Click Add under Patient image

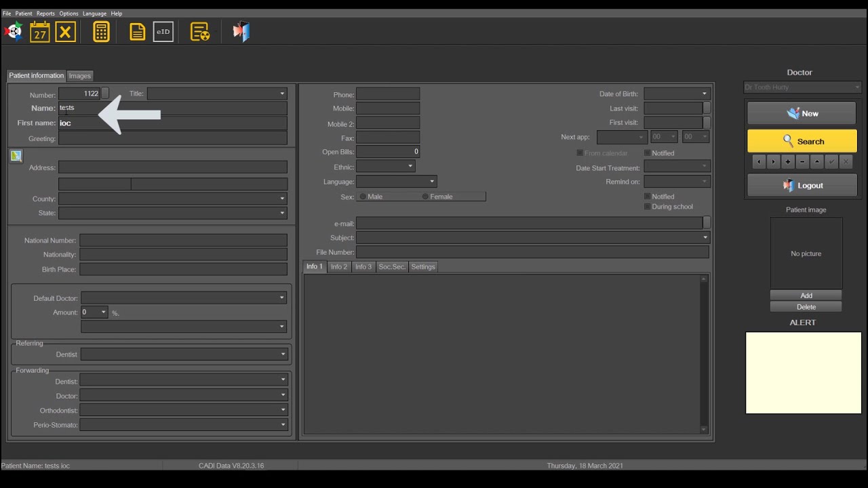coord(806,296)
